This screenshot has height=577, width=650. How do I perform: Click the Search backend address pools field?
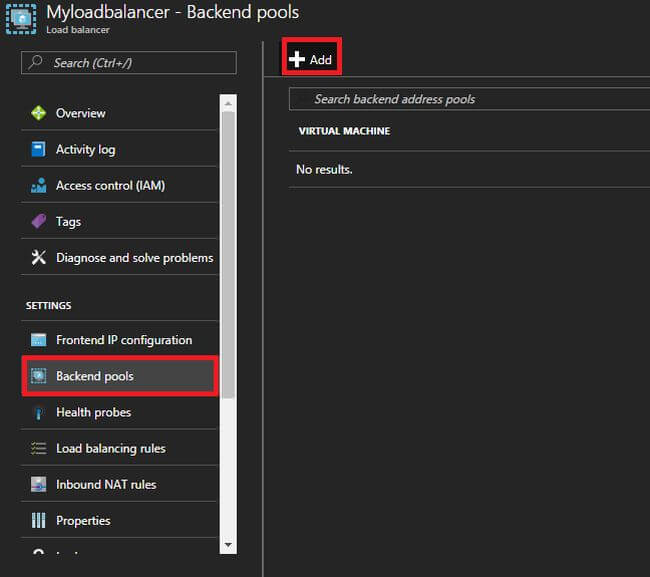tap(470, 99)
